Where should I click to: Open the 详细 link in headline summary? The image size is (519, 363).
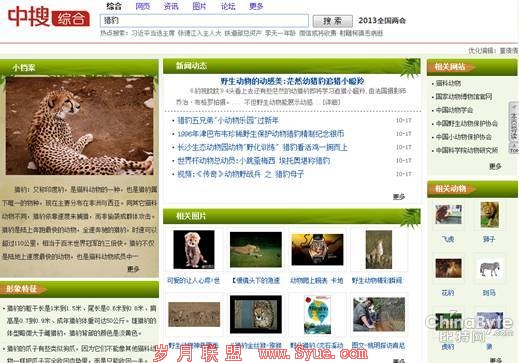pos(331,102)
